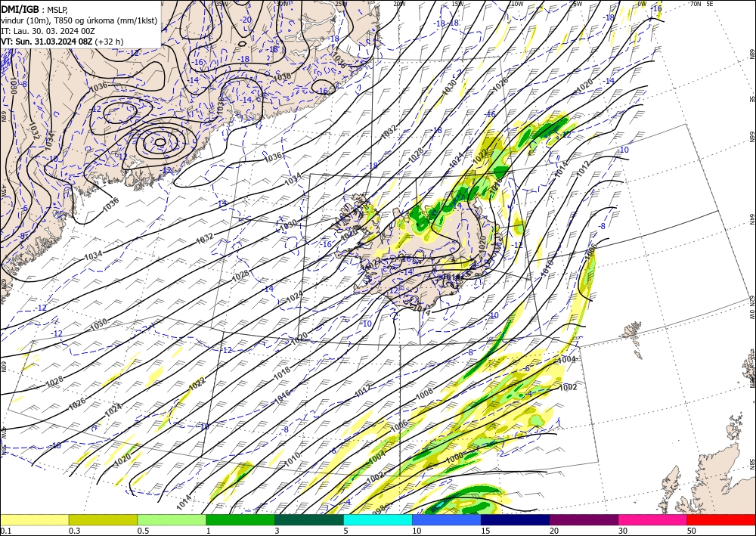
Task: Click legend value '0.5'
Action: point(143,531)
